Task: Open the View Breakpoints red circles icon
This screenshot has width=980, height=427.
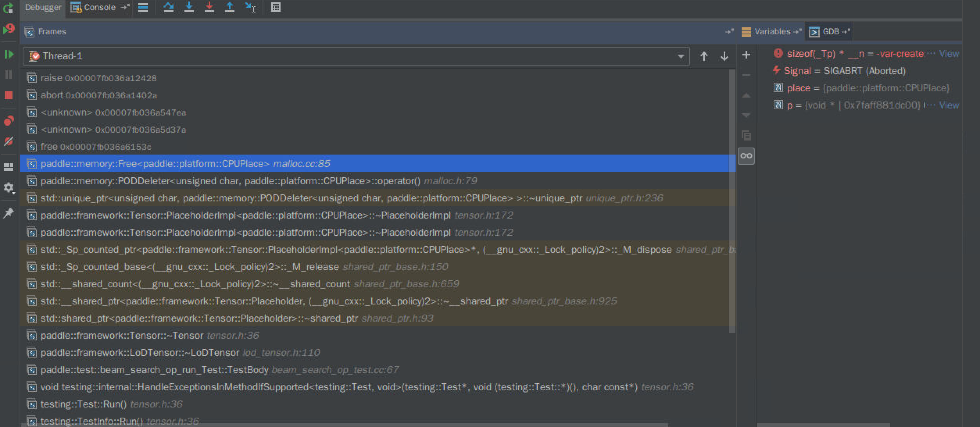Action: point(9,121)
